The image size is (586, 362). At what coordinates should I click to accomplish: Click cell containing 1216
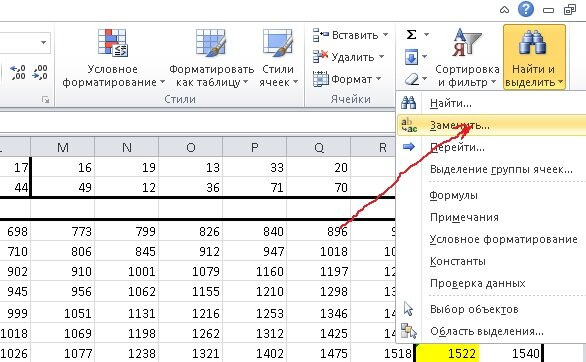tap(191, 313)
